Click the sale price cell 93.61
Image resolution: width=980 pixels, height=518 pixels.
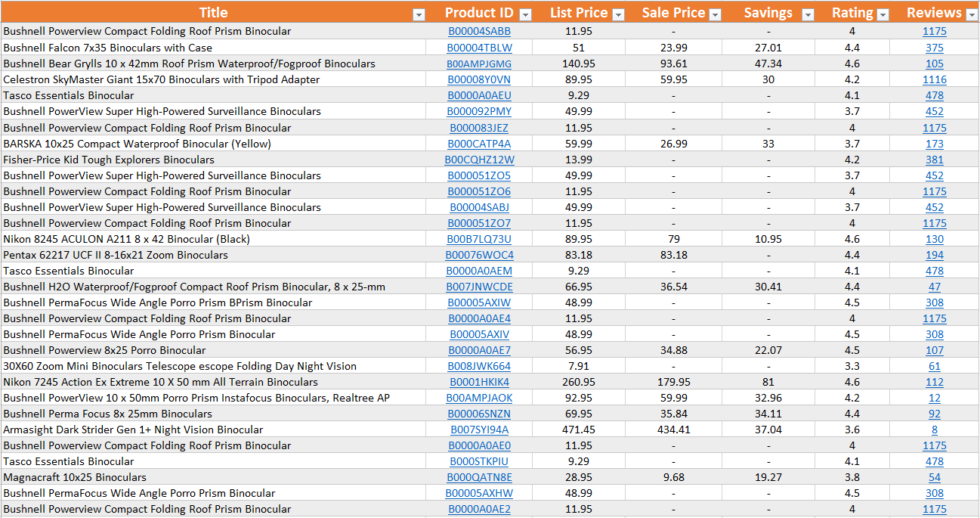click(673, 64)
